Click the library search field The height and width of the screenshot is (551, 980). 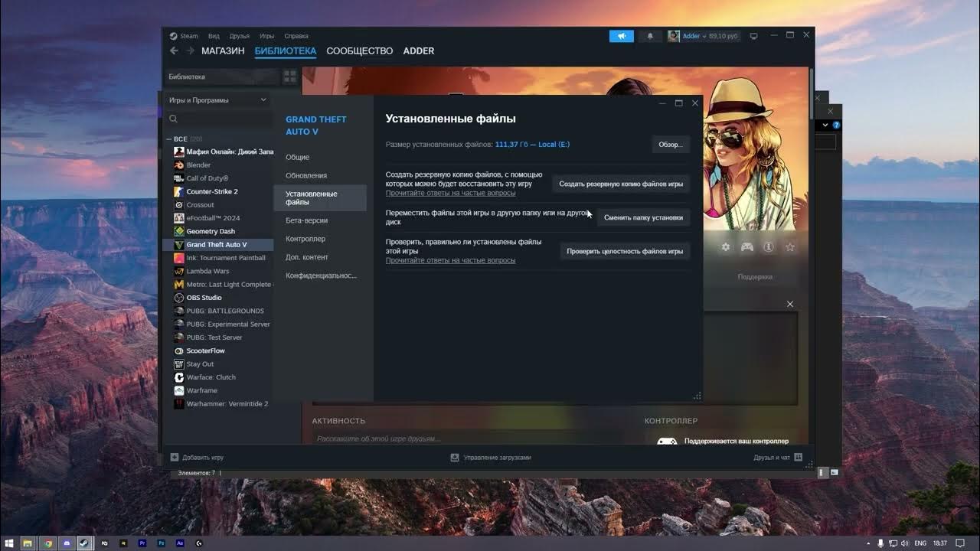click(218, 119)
